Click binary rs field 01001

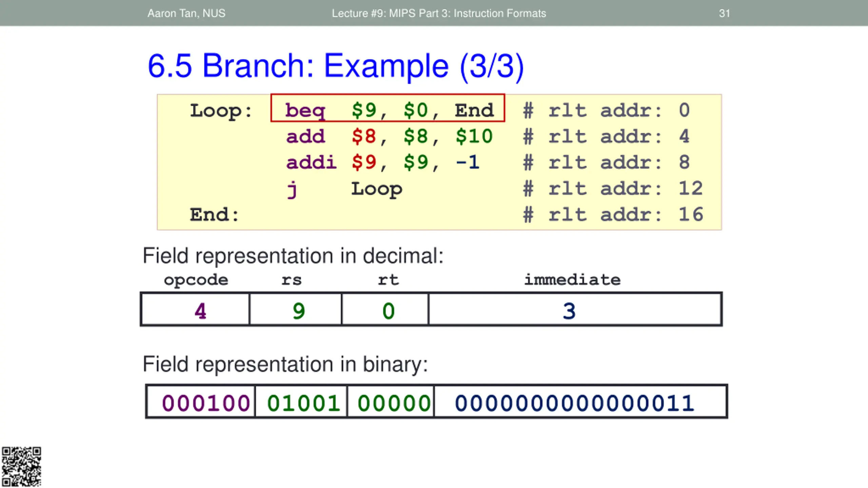(x=303, y=403)
